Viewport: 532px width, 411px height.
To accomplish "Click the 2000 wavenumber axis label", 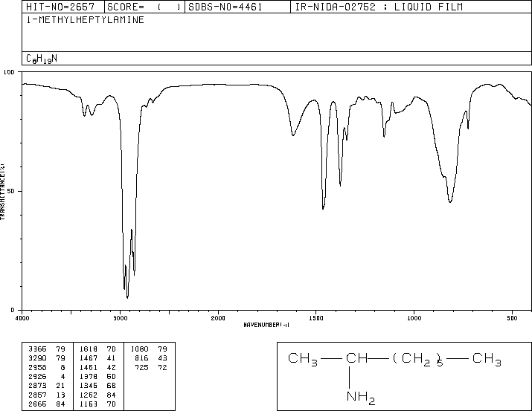I will pos(218,318).
